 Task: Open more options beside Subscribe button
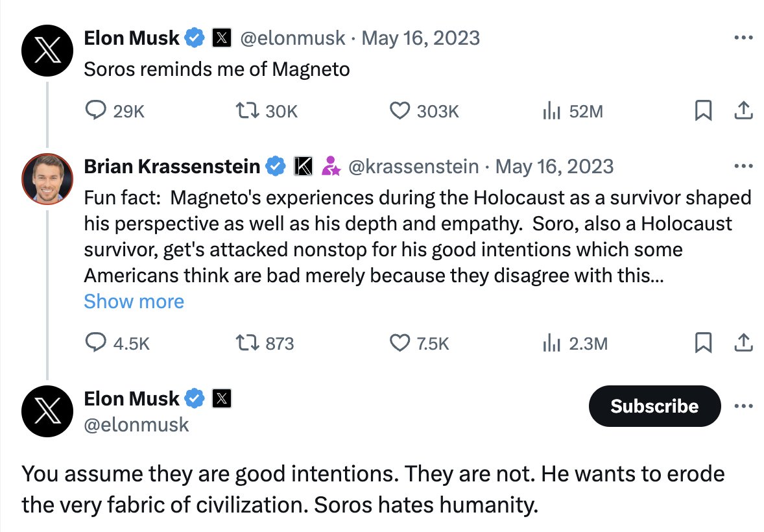(743, 405)
